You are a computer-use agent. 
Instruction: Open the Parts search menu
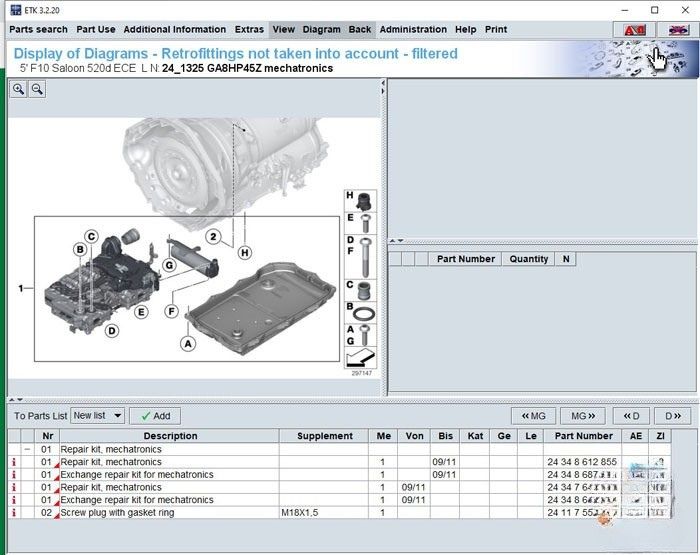pos(38,30)
